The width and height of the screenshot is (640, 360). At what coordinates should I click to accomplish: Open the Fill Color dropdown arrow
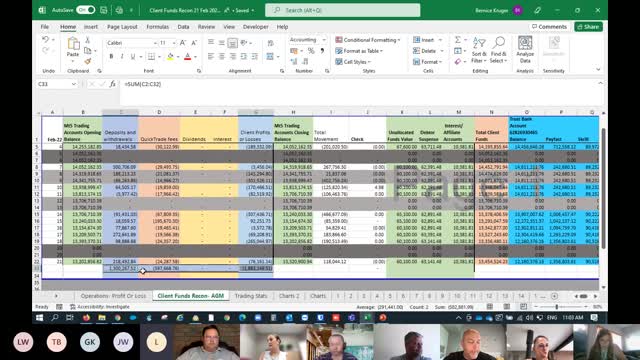pos(178,57)
